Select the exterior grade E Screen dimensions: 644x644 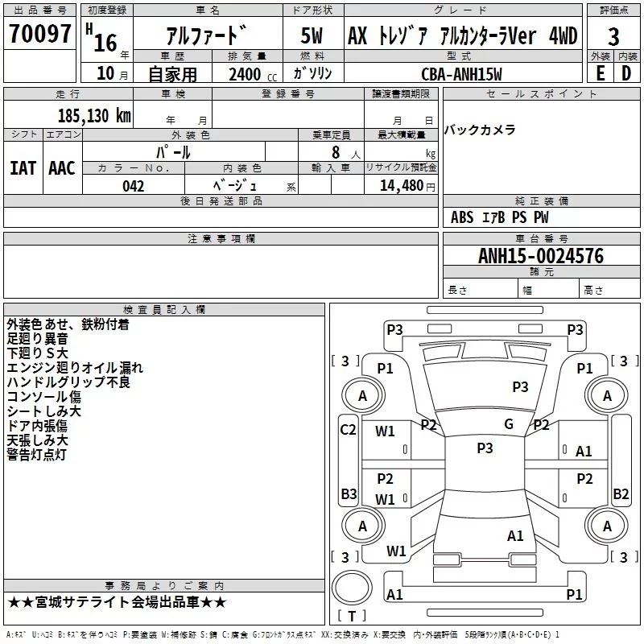pos(600,73)
